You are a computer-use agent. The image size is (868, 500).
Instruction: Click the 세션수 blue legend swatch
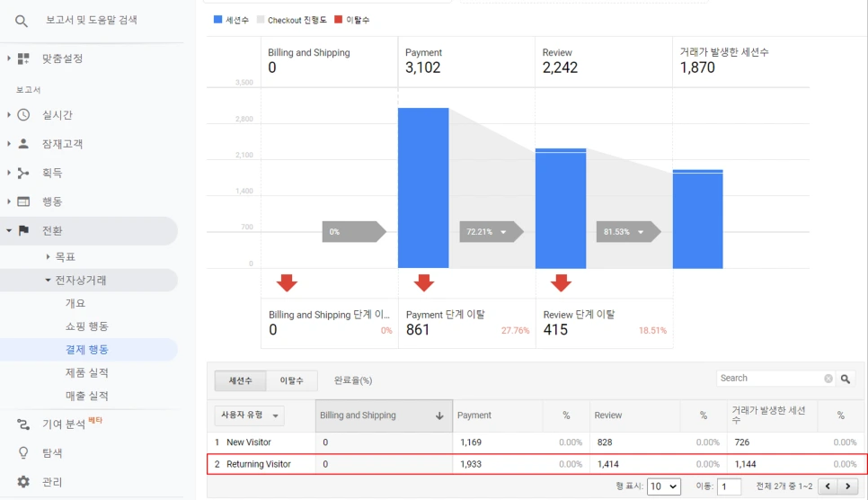click(217, 20)
